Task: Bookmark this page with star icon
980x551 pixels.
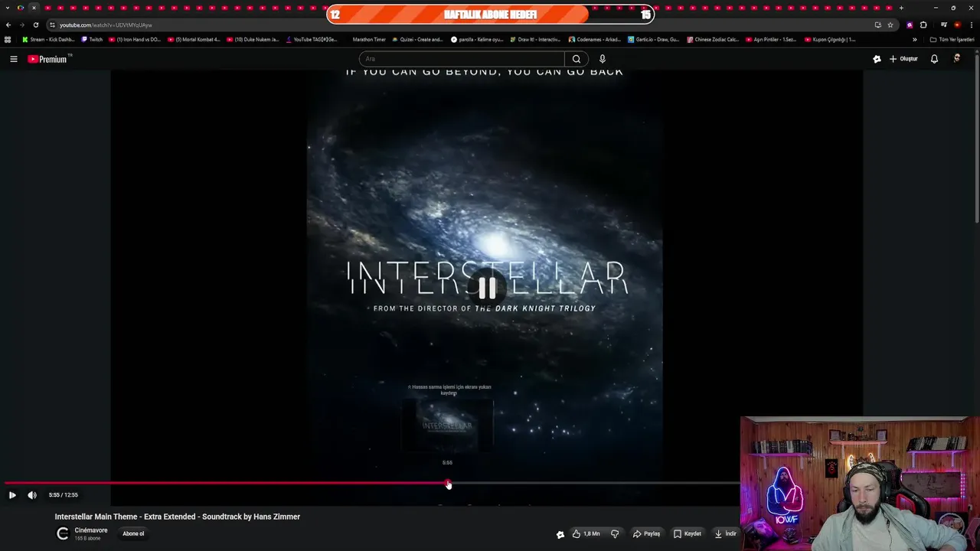Action: (890, 24)
